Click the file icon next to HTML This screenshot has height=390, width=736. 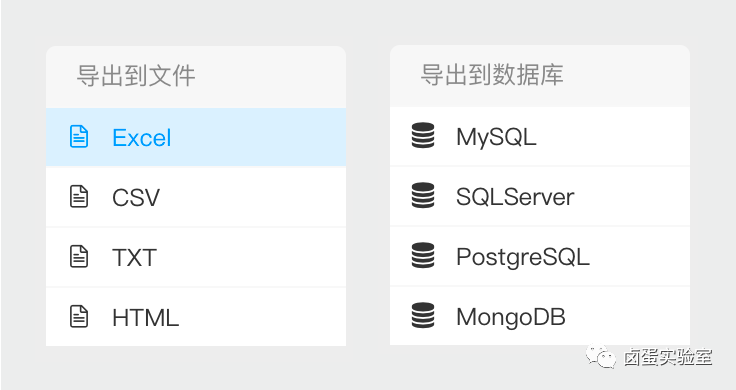[79, 316]
